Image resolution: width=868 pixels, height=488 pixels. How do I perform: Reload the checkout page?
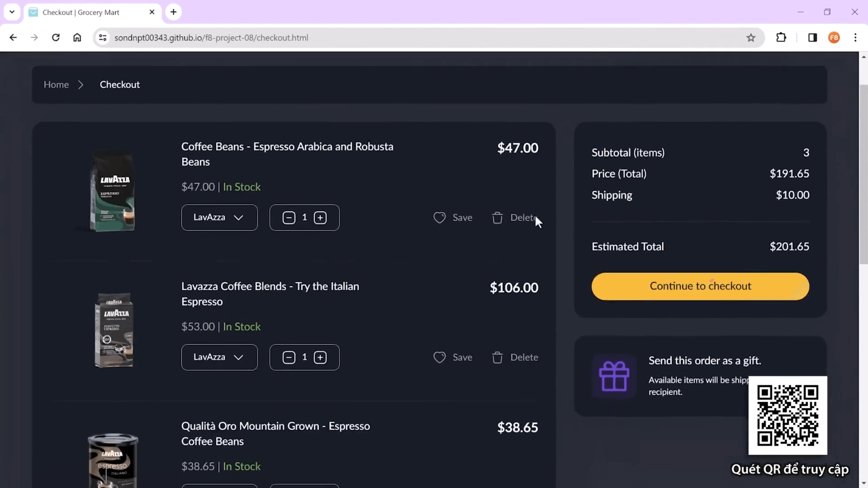[56, 38]
